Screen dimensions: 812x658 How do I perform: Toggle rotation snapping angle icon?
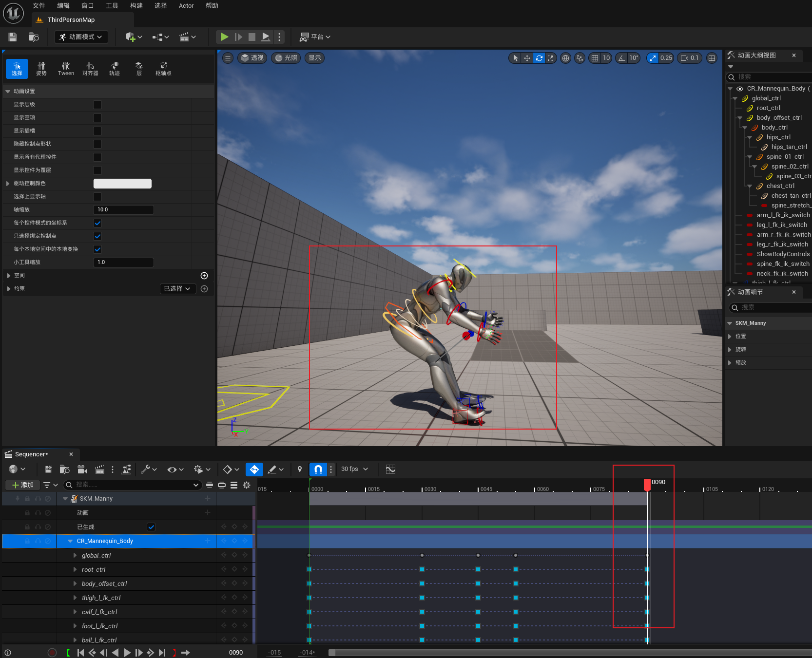[x=621, y=58]
